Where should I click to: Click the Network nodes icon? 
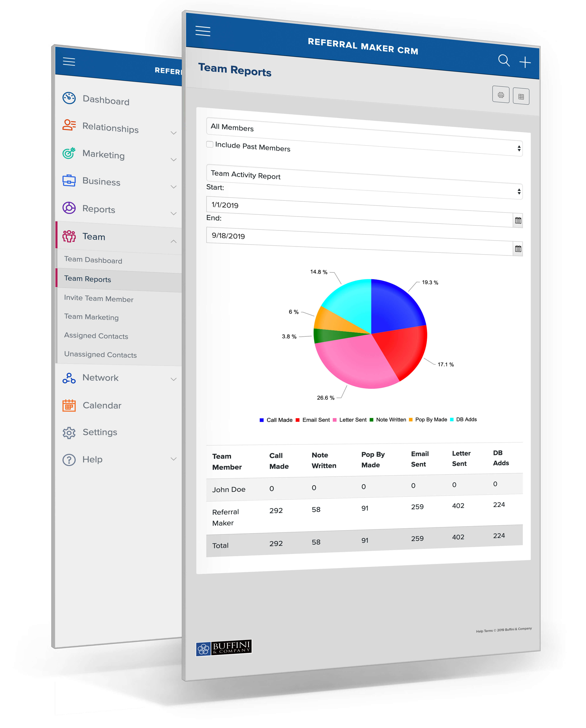pos(69,378)
